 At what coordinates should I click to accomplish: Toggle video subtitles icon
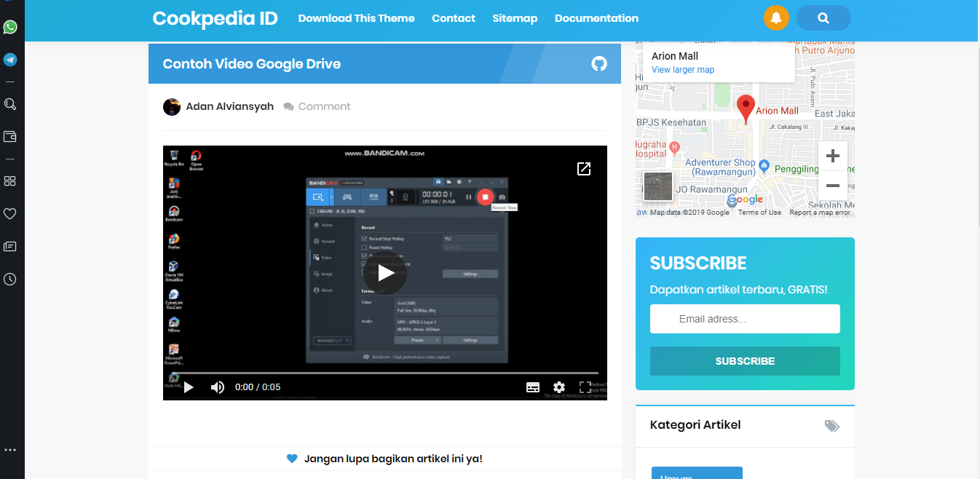pyautogui.click(x=533, y=387)
